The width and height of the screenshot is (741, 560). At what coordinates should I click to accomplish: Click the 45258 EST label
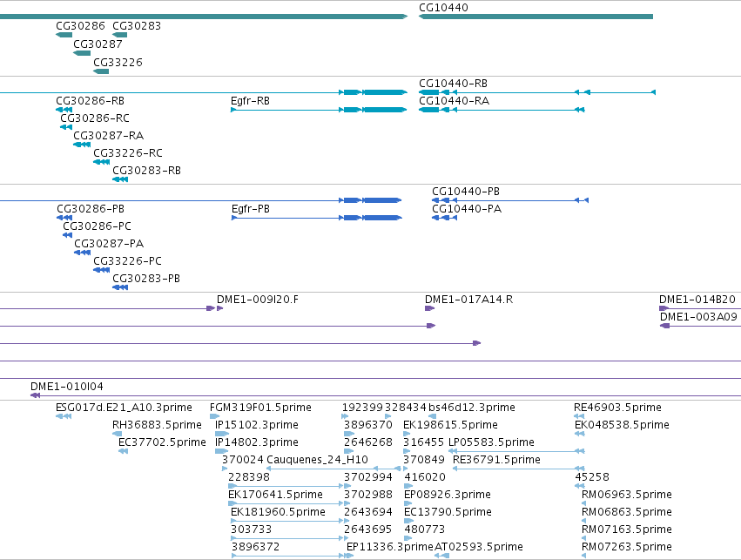[592, 477]
